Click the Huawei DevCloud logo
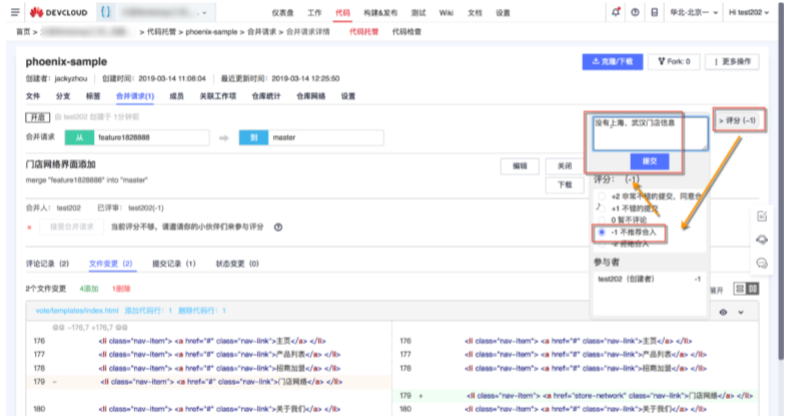This screenshot has height=416, width=785. (x=59, y=13)
